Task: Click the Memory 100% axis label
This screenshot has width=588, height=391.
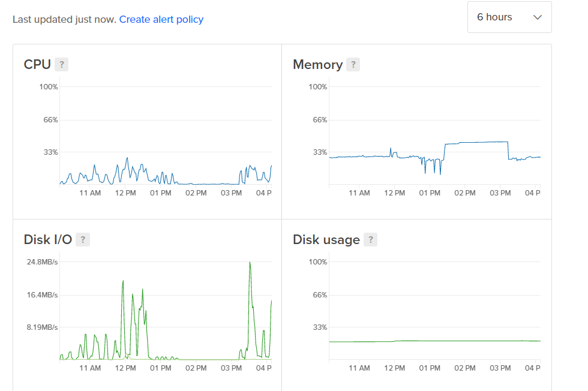Action: (317, 86)
